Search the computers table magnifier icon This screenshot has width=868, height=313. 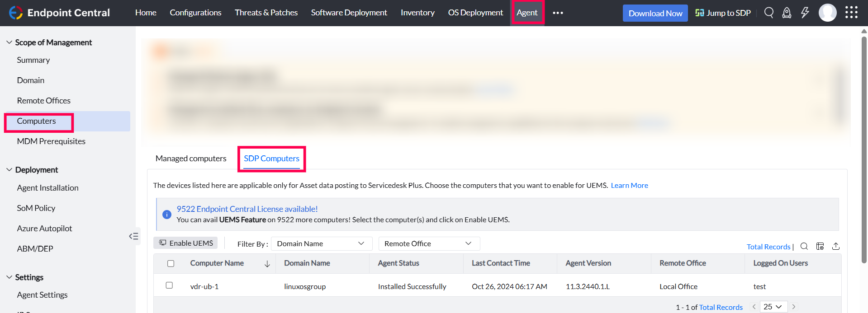click(x=804, y=246)
